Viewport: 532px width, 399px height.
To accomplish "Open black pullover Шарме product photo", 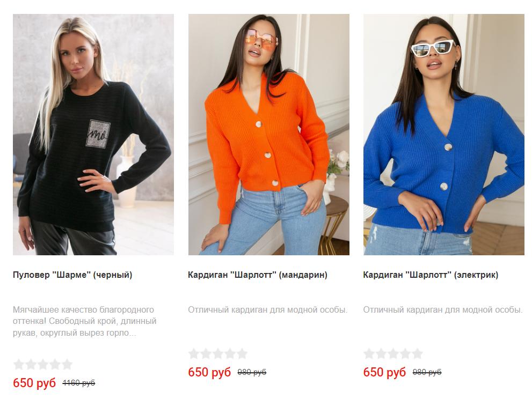I will (x=93, y=135).
